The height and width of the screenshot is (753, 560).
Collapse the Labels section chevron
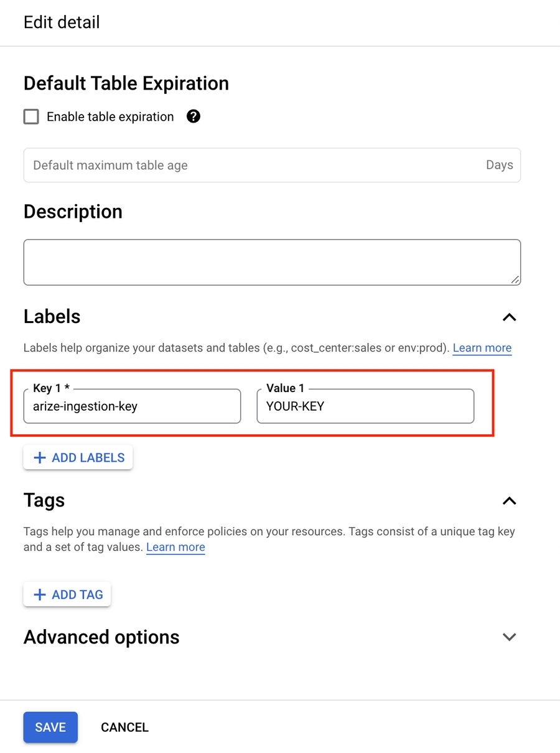click(509, 317)
